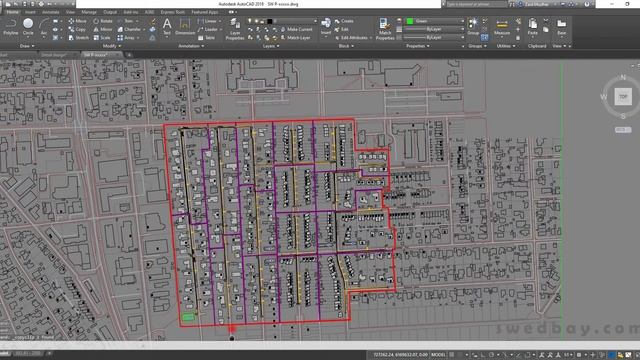
Task: Toggle polar tracking in status bar
Action: 492,355
